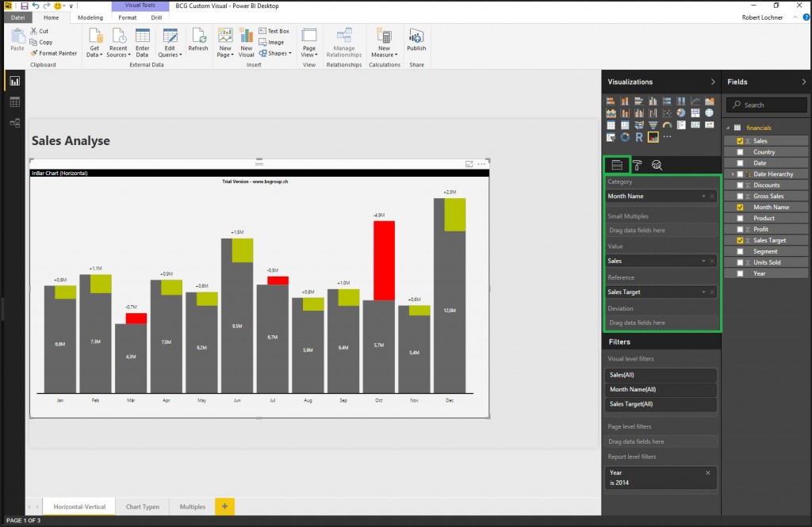
Task: Select the table visualization icon
Action: pyautogui.click(x=611, y=124)
